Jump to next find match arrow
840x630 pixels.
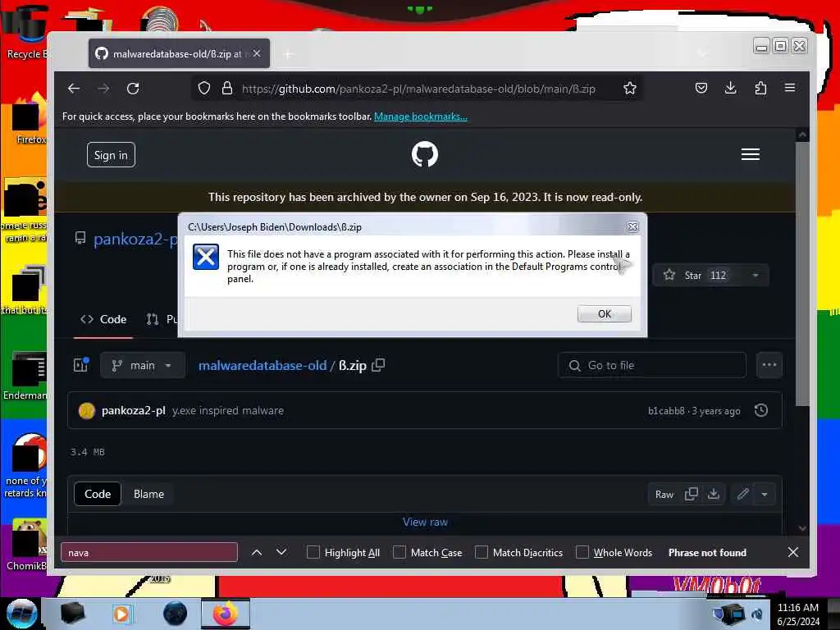point(281,552)
